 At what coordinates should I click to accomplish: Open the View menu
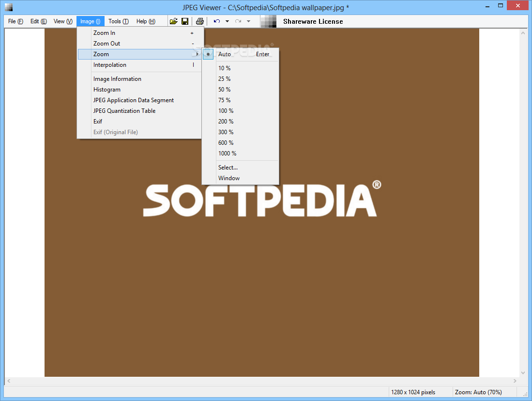tap(63, 21)
